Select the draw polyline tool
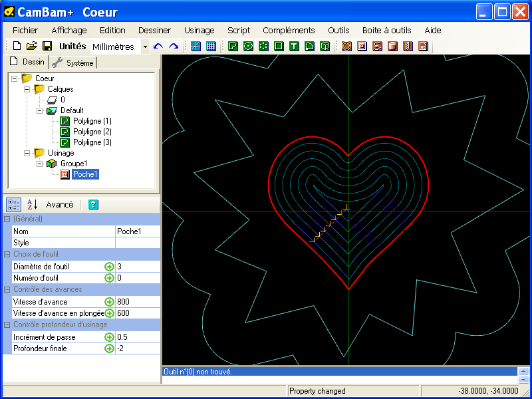The width and height of the screenshot is (532, 399). click(x=233, y=46)
